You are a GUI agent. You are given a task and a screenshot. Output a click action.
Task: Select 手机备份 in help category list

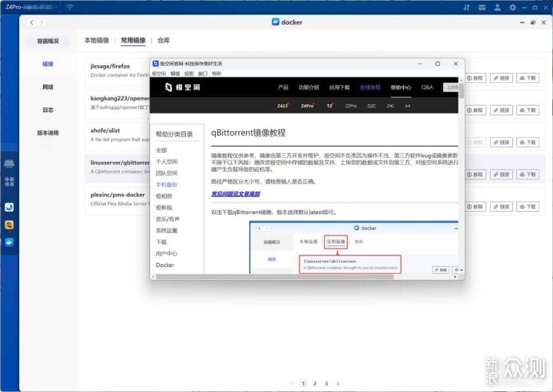coord(167,185)
